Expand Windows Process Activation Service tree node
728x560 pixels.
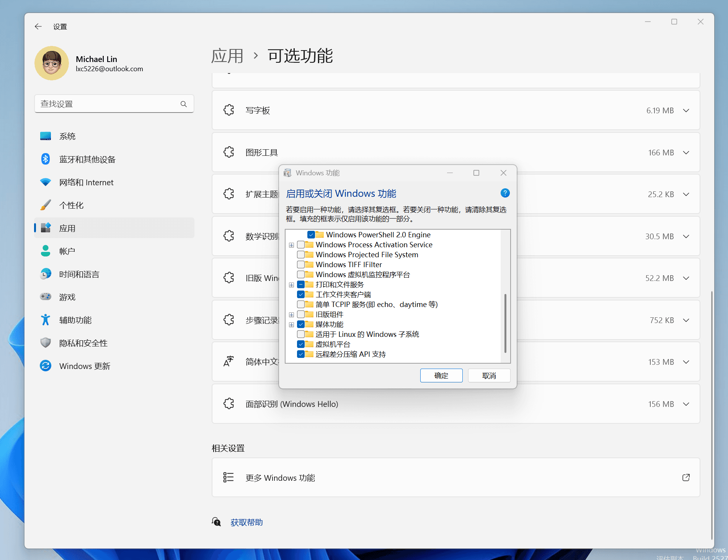click(x=292, y=245)
